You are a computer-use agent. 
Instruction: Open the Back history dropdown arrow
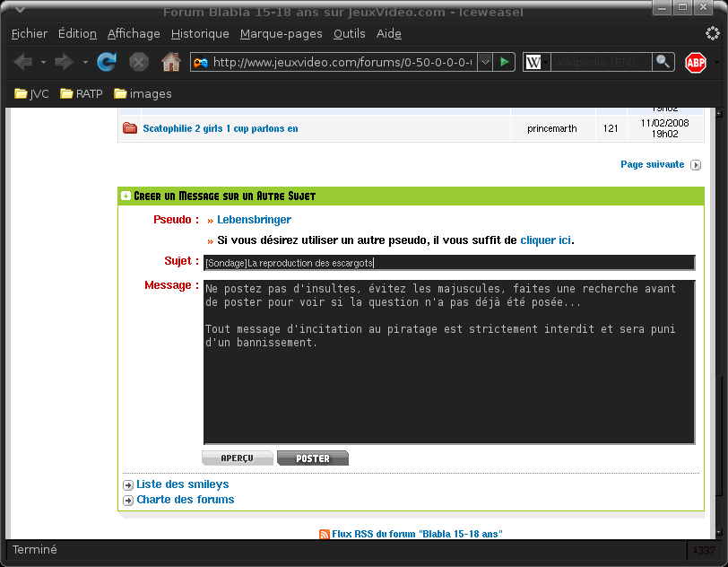(43, 62)
